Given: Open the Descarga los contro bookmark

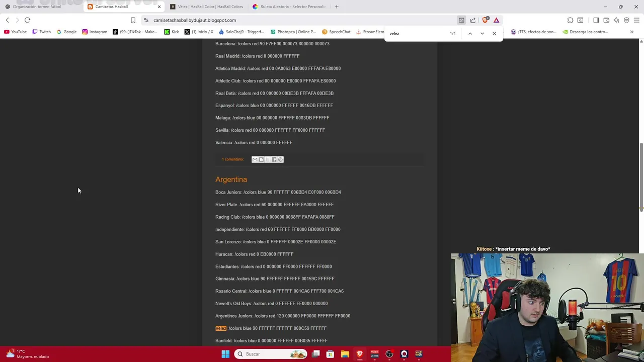Looking at the screenshot, I should [x=585, y=32].
